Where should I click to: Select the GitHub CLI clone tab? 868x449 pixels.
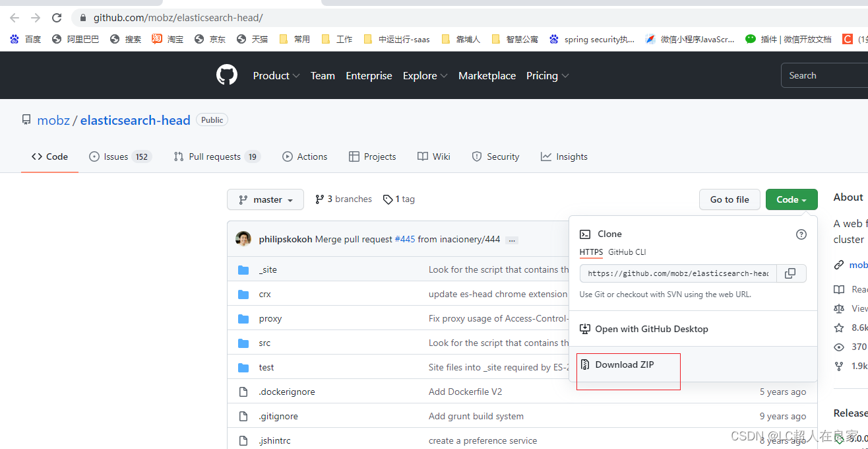(627, 252)
